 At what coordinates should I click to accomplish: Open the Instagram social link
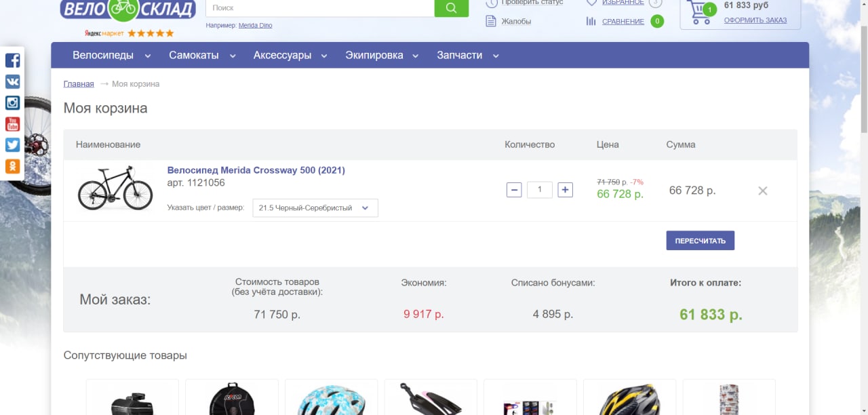click(x=12, y=103)
